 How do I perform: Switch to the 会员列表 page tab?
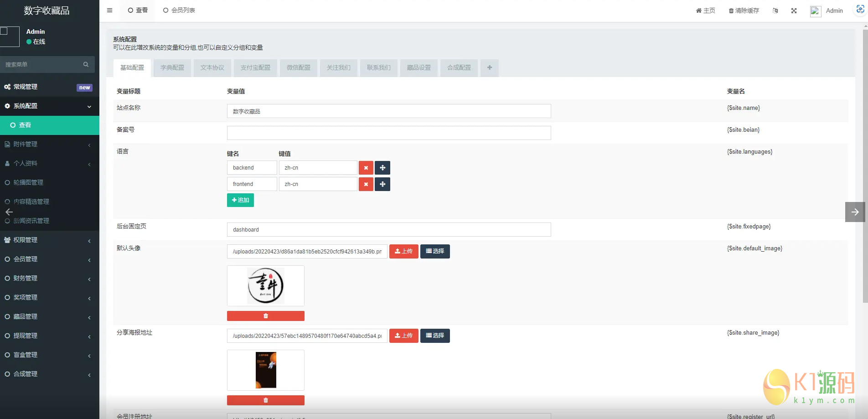click(x=179, y=10)
